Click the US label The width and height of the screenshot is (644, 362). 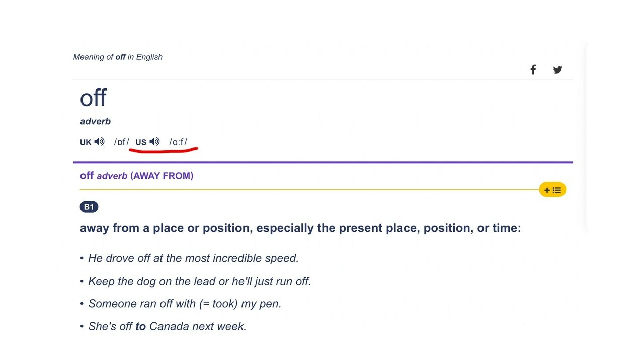141,142
